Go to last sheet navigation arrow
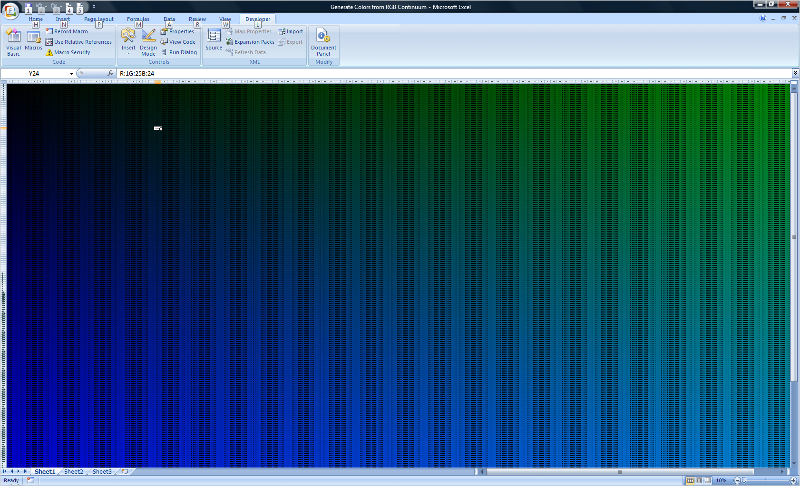 (x=25, y=472)
